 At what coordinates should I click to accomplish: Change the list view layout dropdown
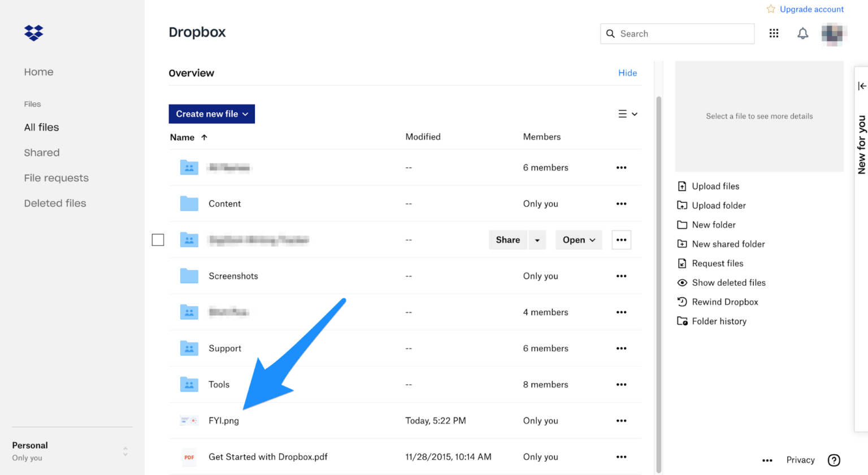tap(628, 114)
